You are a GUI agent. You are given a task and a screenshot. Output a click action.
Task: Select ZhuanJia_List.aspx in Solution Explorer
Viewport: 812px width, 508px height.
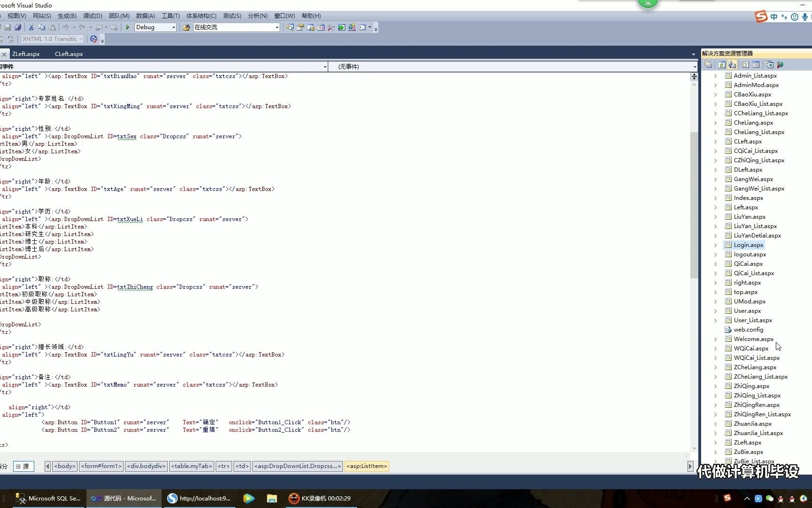pyautogui.click(x=758, y=433)
